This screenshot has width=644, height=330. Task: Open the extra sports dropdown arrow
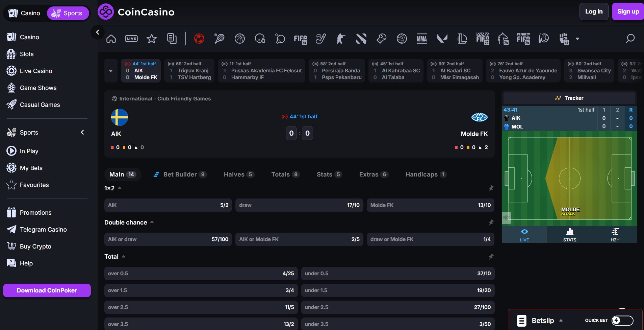578,39
